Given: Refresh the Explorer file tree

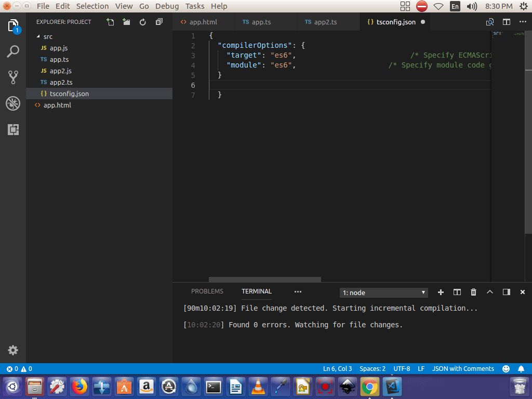Looking at the screenshot, I should (143, 22).
